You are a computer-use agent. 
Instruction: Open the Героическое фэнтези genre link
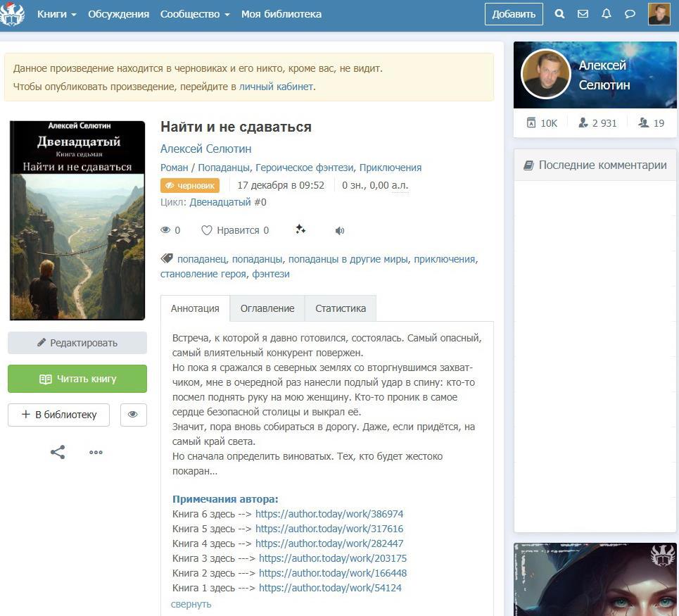(x=305, y=168)
